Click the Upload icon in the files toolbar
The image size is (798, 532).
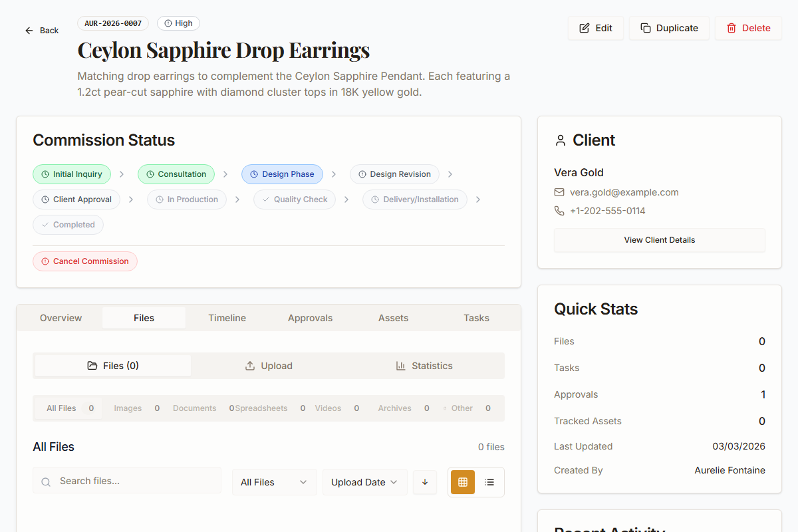tap(249, 365)
